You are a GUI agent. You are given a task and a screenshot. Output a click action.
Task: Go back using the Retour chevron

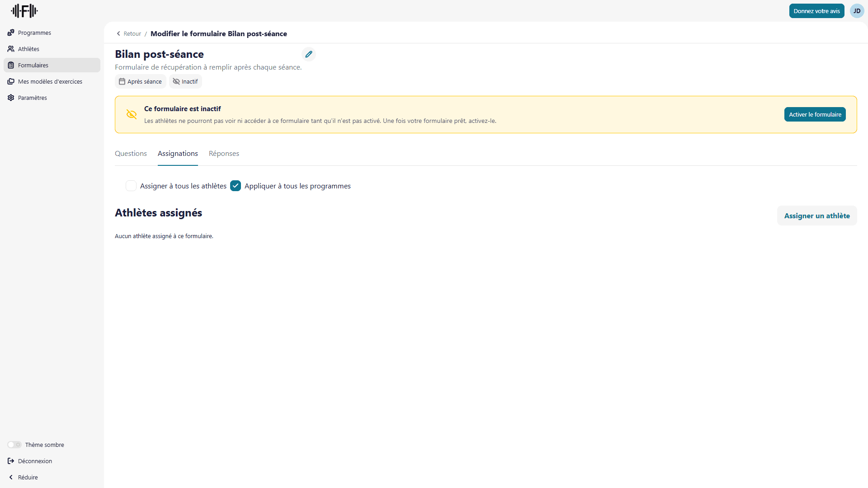(119, 33)
